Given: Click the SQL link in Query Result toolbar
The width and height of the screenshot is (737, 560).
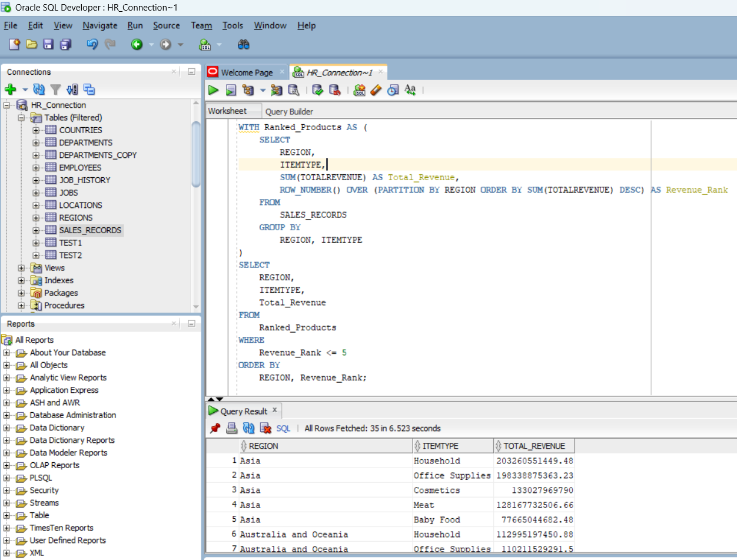Looking at the screenshot, I should click(283, 428).
